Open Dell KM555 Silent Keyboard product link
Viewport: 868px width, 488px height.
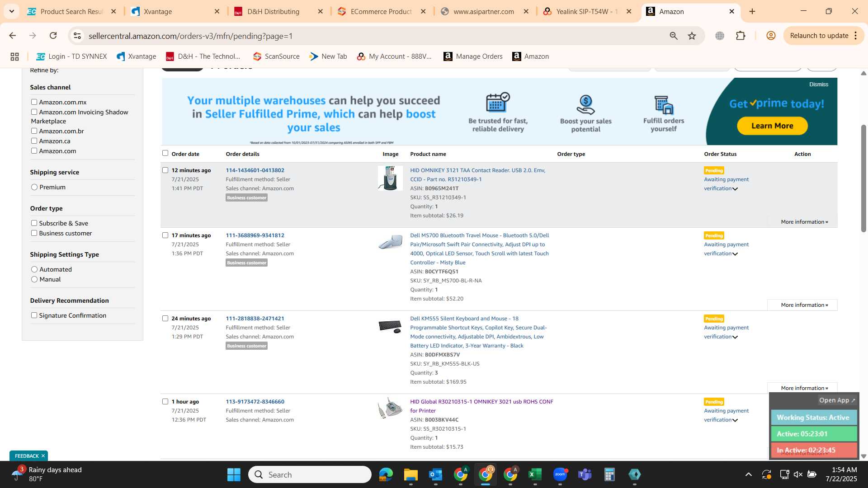[x=478, y=332]
